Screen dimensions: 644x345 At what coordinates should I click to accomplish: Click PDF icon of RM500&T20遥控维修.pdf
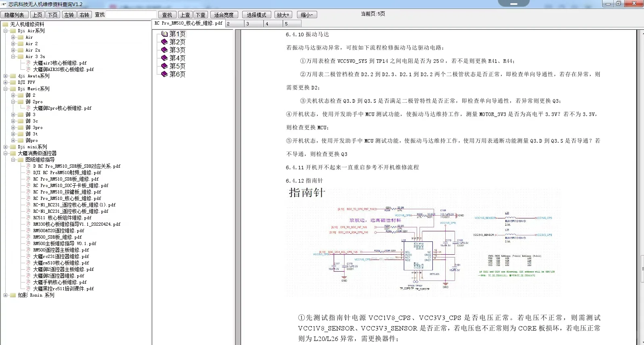tap(29, 231)
